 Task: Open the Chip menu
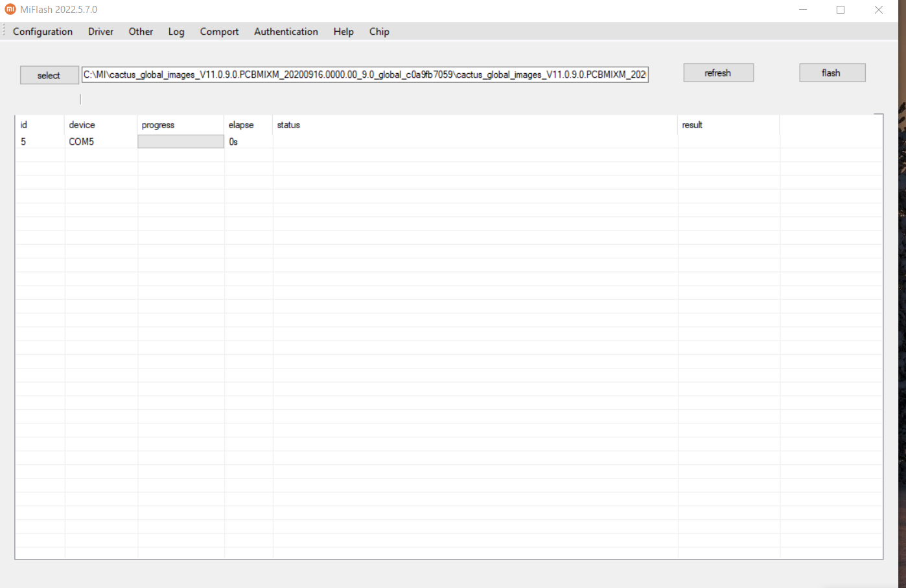click(379, 32)
